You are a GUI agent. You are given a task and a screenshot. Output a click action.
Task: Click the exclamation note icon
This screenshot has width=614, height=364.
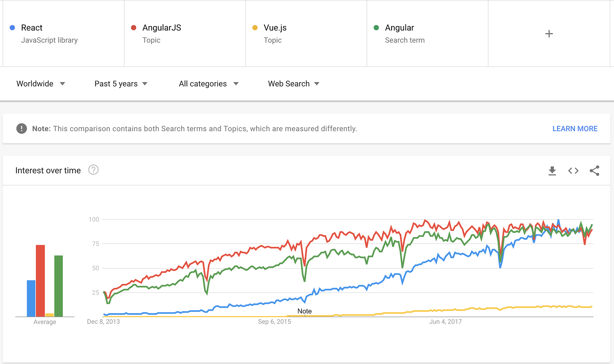(21, 128)
